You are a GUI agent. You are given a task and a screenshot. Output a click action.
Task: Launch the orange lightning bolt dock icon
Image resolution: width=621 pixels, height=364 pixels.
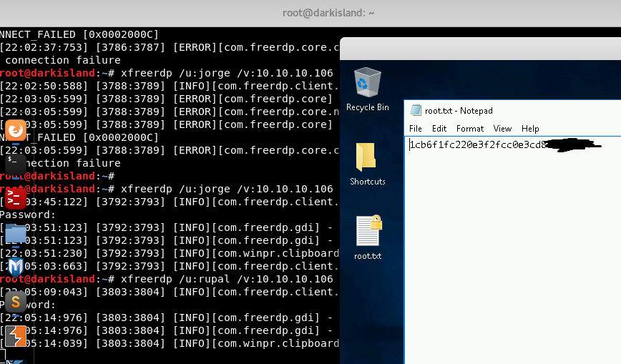tap(16, 335)
